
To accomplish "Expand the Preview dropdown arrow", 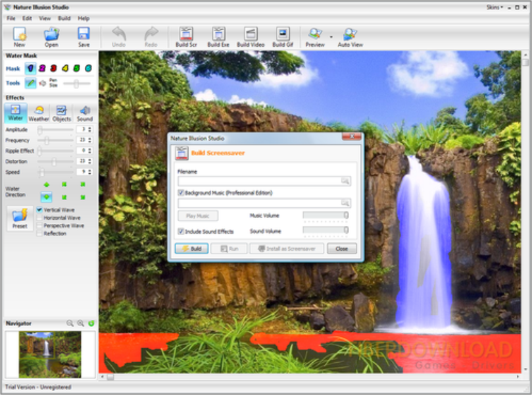I will pyautogui.click(x=331, y=36).
